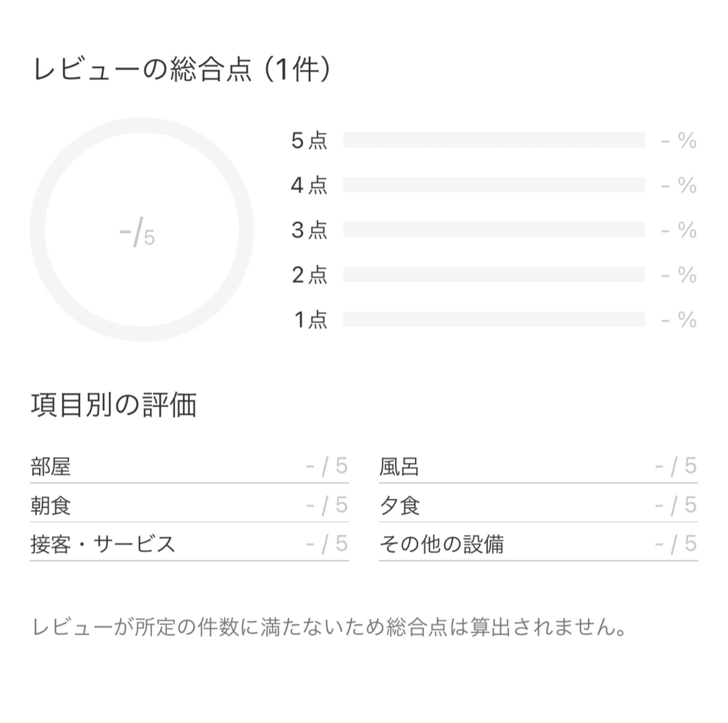728x723 pixels.
Task: Click the レビューの総合点 (1件) heading
Action: click(x=182, y=69)
